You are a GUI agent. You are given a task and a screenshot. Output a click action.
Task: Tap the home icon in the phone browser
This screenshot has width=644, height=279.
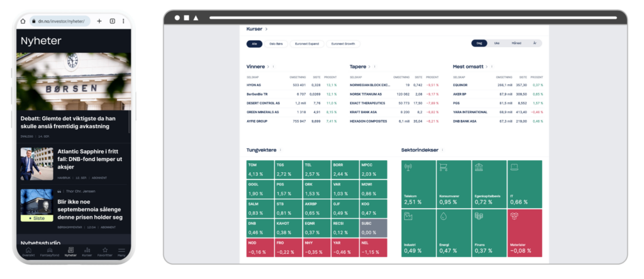(x=23, y=21)
